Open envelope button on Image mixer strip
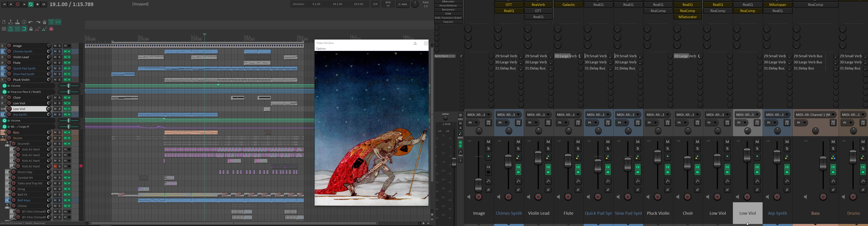The image size is (868, 226). click(489, 181)
